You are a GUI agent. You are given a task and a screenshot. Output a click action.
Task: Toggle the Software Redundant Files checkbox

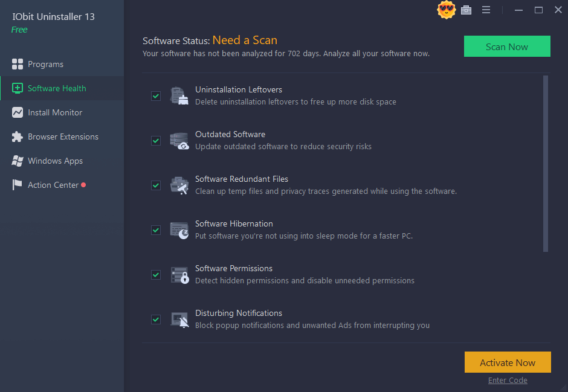click(156, 185)
